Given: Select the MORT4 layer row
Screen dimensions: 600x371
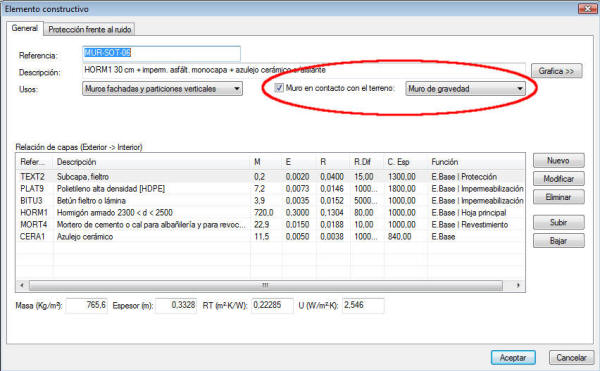Looking at the screenshot, I should (x=271, y=225).
